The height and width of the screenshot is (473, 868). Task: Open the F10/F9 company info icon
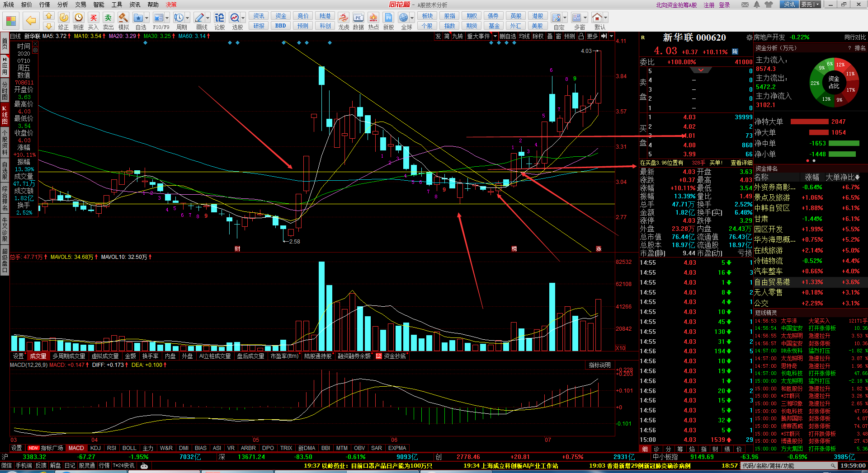158,18
